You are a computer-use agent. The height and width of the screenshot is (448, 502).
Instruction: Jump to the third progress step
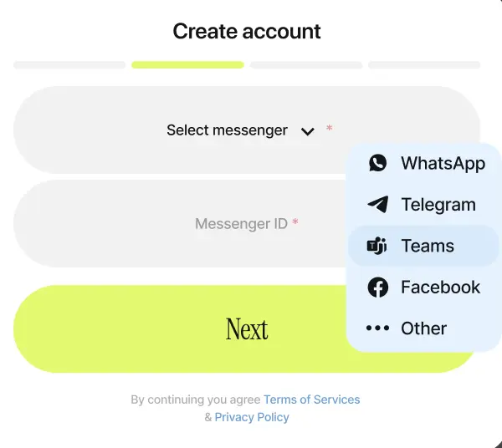click(306, 64)
